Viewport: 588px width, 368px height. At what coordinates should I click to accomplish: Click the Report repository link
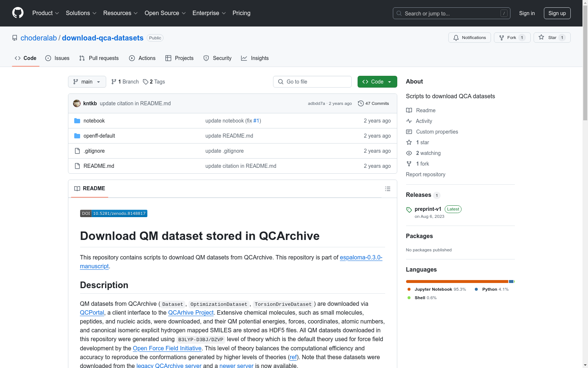426,174
